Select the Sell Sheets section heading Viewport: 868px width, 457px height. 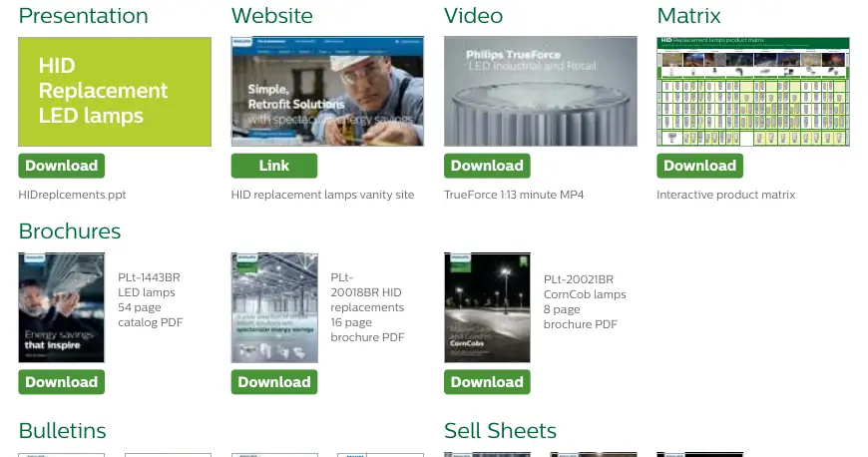click(500, 431)
